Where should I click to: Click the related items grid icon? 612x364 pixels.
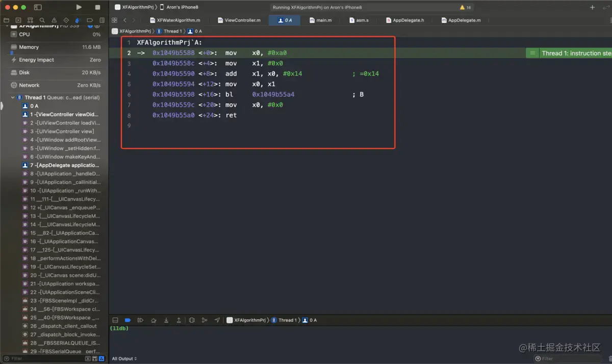coord(115,20)
